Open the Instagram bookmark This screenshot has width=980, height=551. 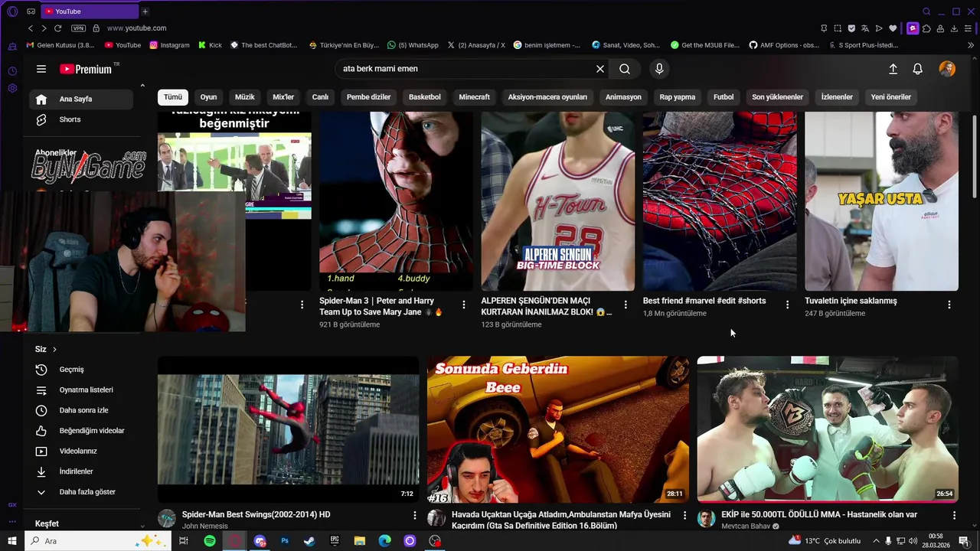169,45
